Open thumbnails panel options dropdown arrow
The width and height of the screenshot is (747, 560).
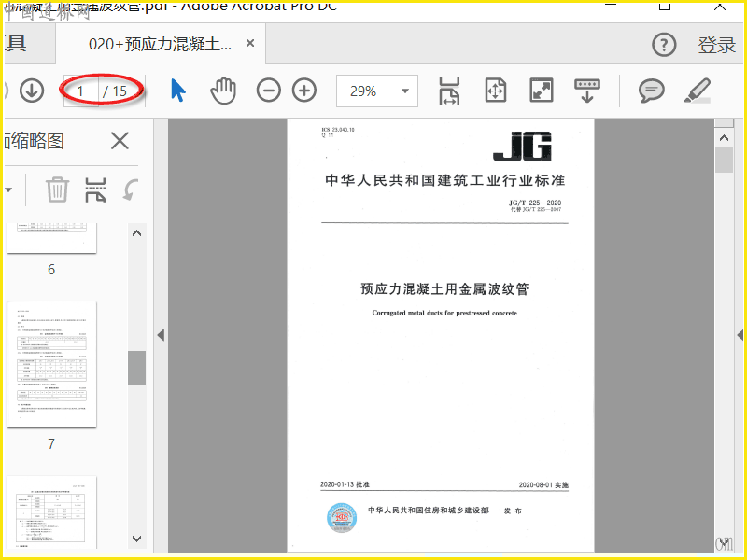coord(9,189)
